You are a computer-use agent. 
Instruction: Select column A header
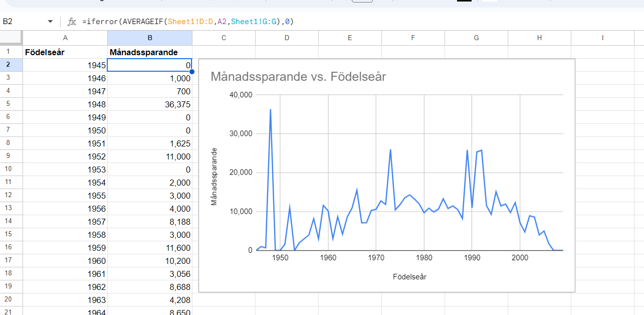tap(65, 38)
